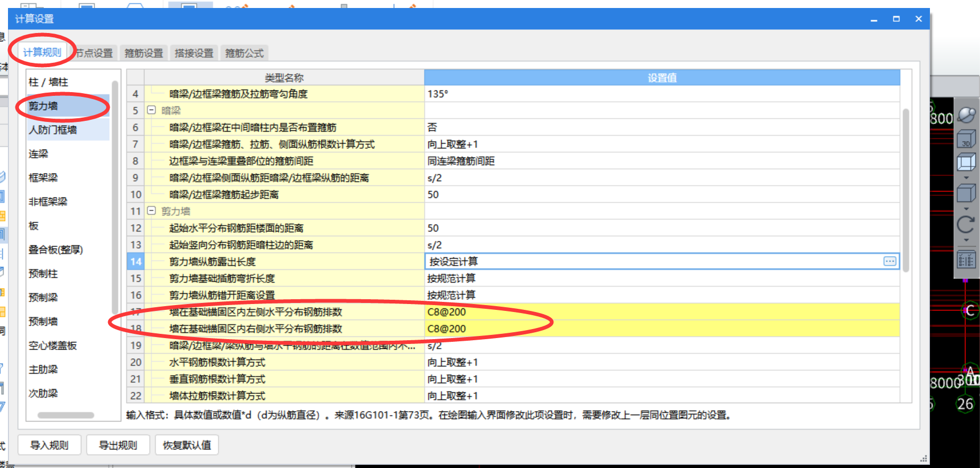Click the horizontal scrollbar under the category list
The height and width of the screenshot is (468, 980).
point(66,415)
